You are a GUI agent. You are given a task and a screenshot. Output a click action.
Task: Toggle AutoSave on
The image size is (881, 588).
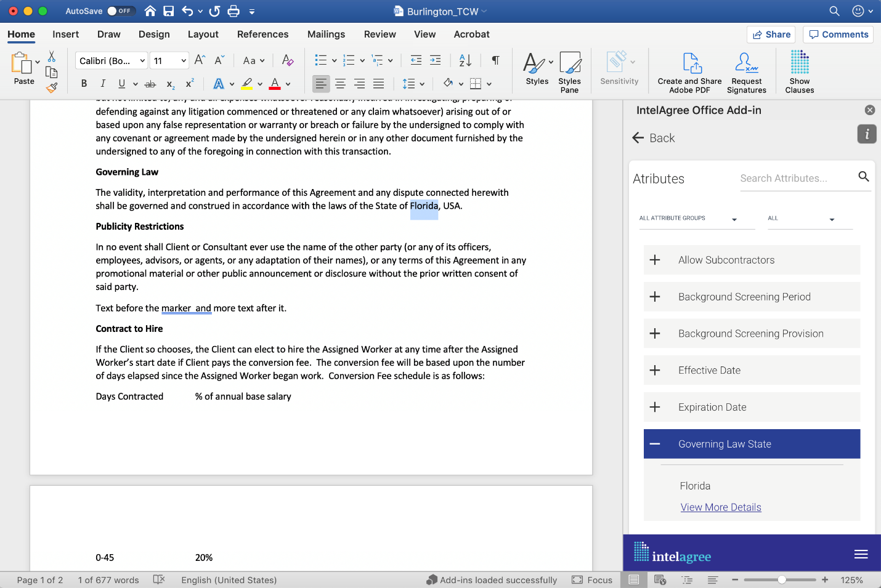(x=120, y=10)
